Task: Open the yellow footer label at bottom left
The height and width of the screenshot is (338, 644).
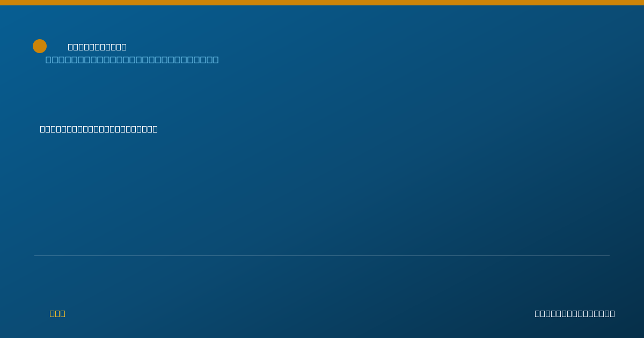Action: click(x=57, y=313)
